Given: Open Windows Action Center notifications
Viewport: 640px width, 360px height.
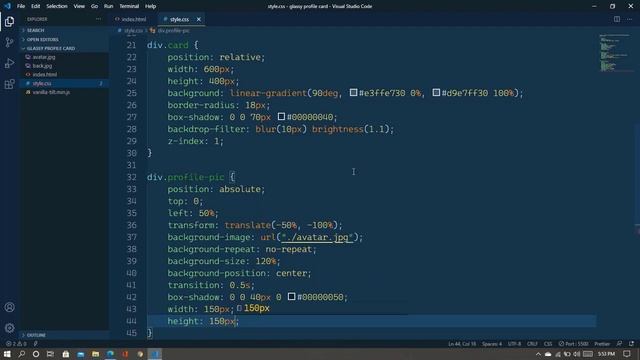Looking at the screenshot, I should click(x=627, y=354).
